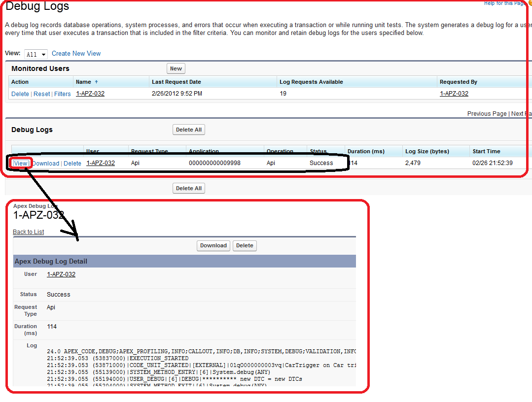Click Download button in Apex Debug Log Detail

pyautogui.click(x=213, y=246)
